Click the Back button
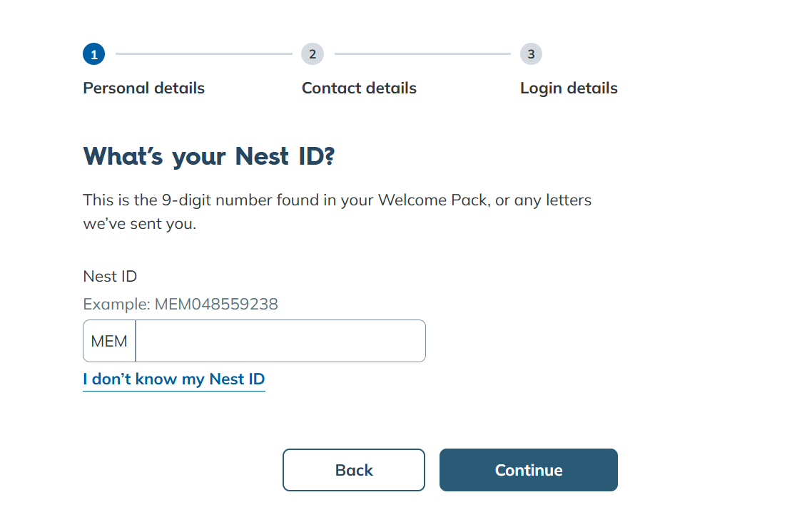 tap(354, 470)
